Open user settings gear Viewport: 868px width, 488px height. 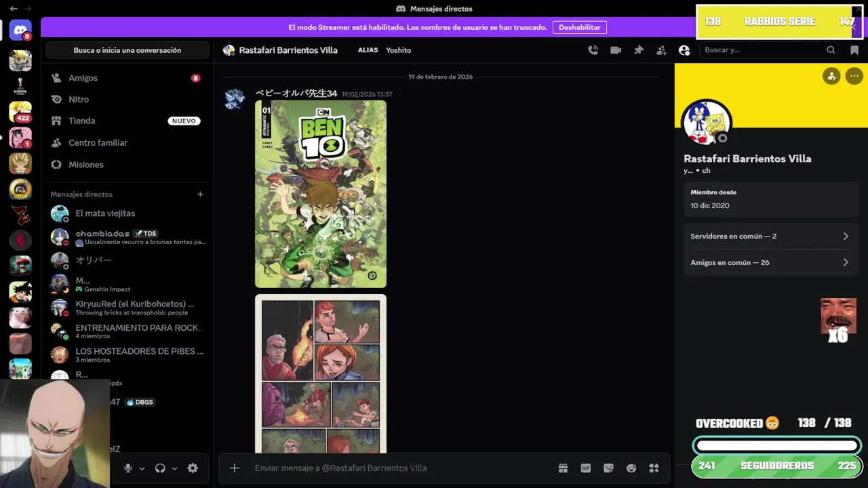pyautogui.click(x=193, y=468)
